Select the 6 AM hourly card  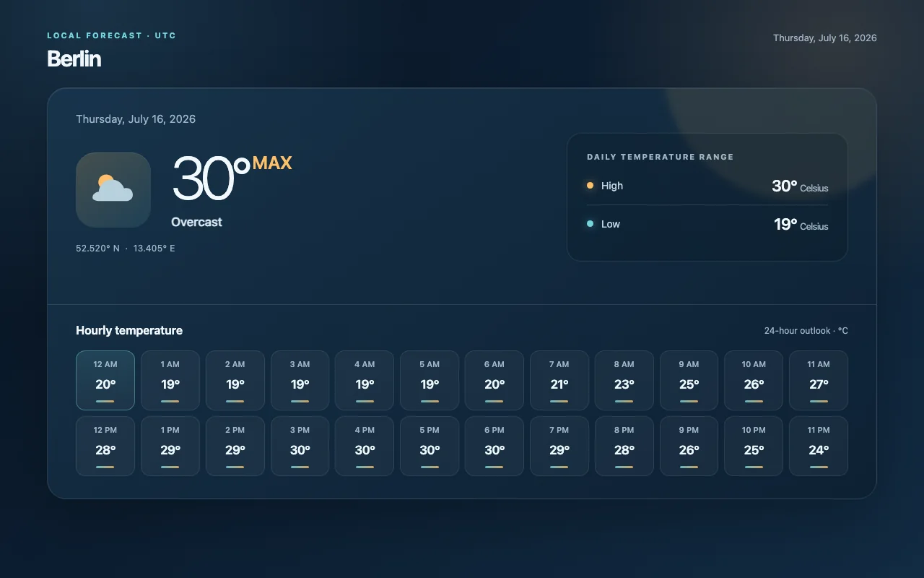[x=494, y=380]
